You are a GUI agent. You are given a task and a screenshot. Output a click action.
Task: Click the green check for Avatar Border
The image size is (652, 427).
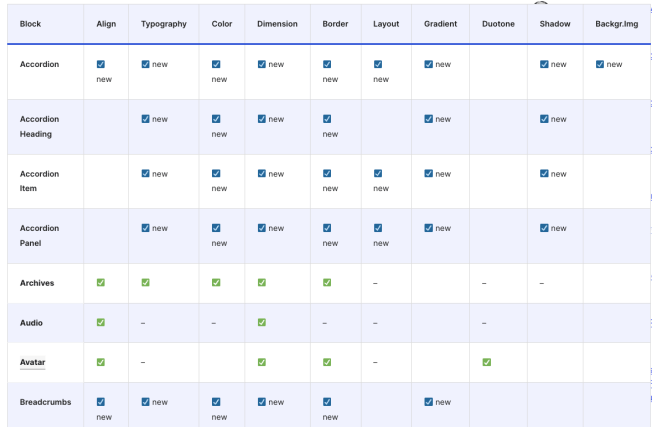(x=328, y=362)
